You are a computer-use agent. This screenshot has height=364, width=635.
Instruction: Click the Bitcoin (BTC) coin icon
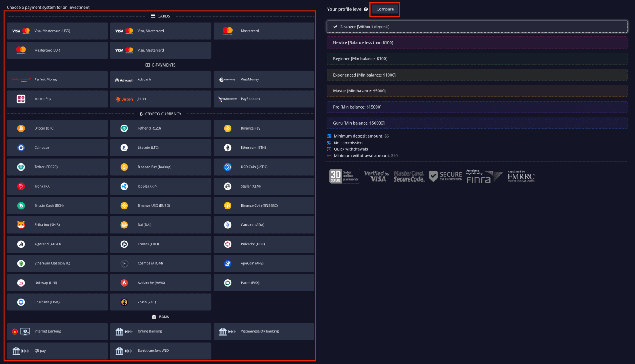[x=21, y=128]
